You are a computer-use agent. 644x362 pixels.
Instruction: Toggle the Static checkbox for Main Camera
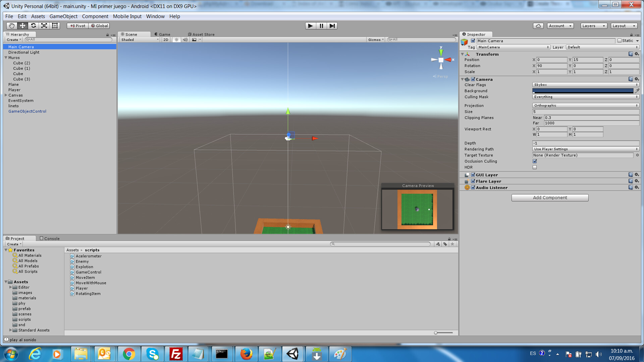coord(619,41)
